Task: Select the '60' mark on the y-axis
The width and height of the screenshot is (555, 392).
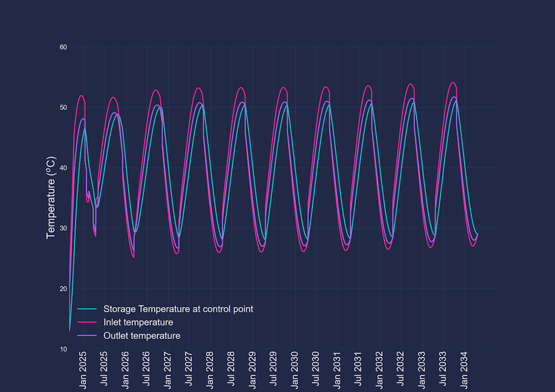Action: click(63, 47)
